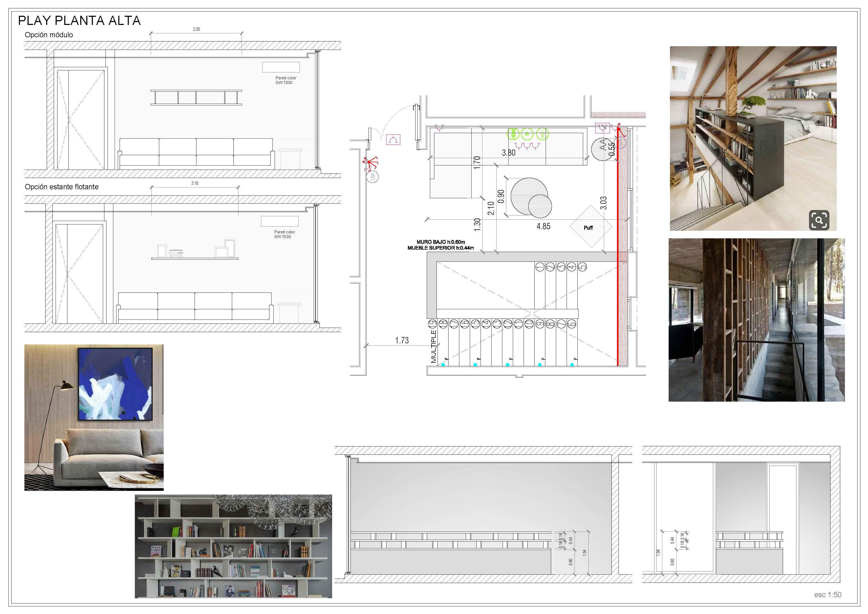Click the vertical MULTIPLE label by stairs
Viewport: 868px width, 614px height.
point(434,347)
